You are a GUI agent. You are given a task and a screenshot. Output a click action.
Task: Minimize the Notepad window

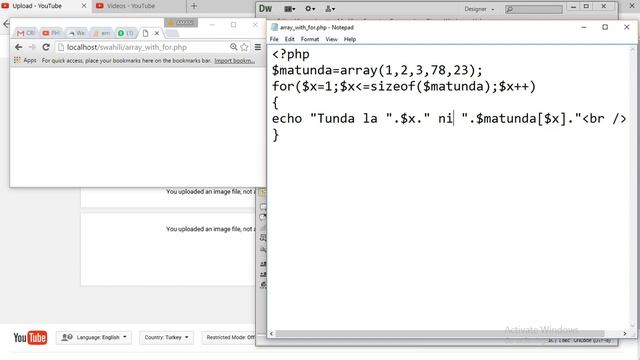click(584, 27)
